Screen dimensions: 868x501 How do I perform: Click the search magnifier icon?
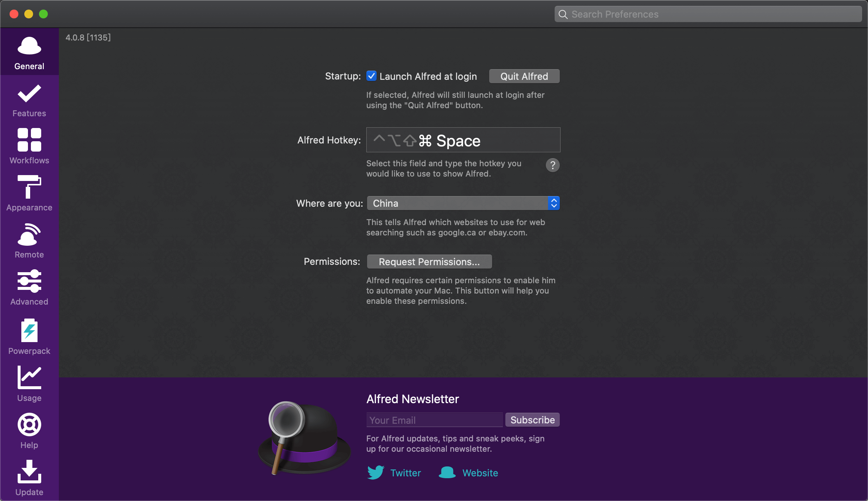563,14
